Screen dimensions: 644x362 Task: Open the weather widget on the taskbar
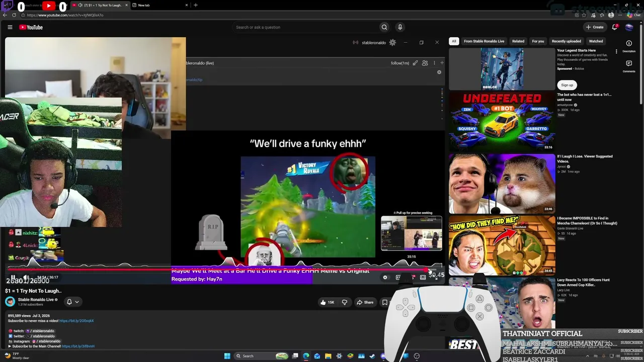click(x=17, y=356)
